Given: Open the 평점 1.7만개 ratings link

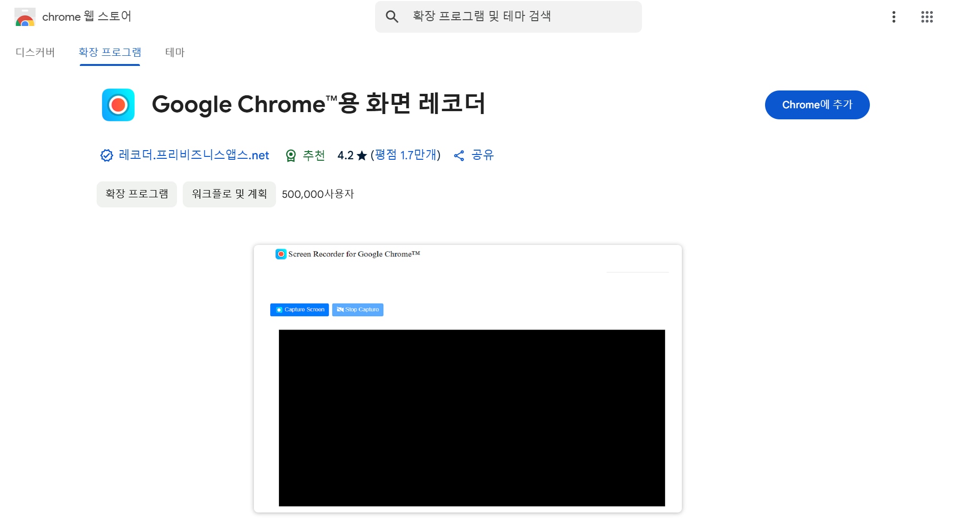Looking at the screenshot, I should click(406, 155).
